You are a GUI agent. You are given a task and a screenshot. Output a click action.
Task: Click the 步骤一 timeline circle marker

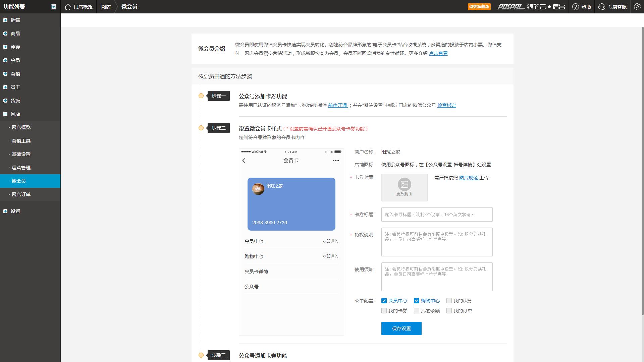click(201, 96)
